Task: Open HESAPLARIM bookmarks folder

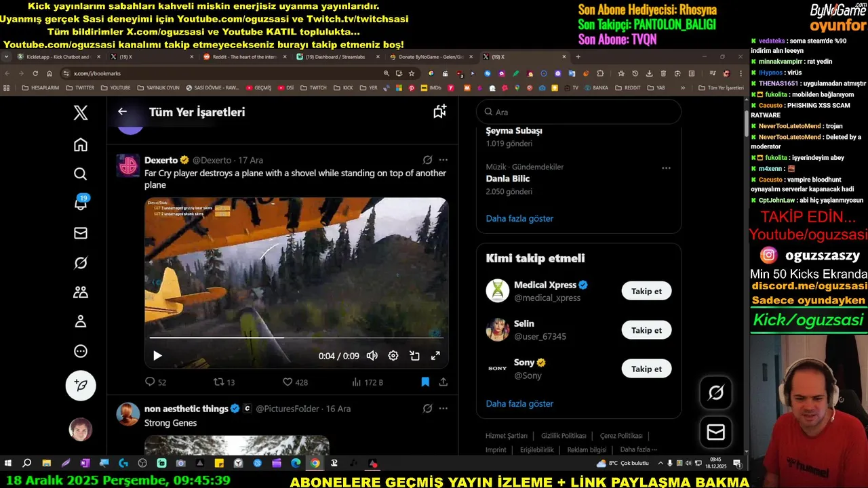Action: [x=40, y=87]
